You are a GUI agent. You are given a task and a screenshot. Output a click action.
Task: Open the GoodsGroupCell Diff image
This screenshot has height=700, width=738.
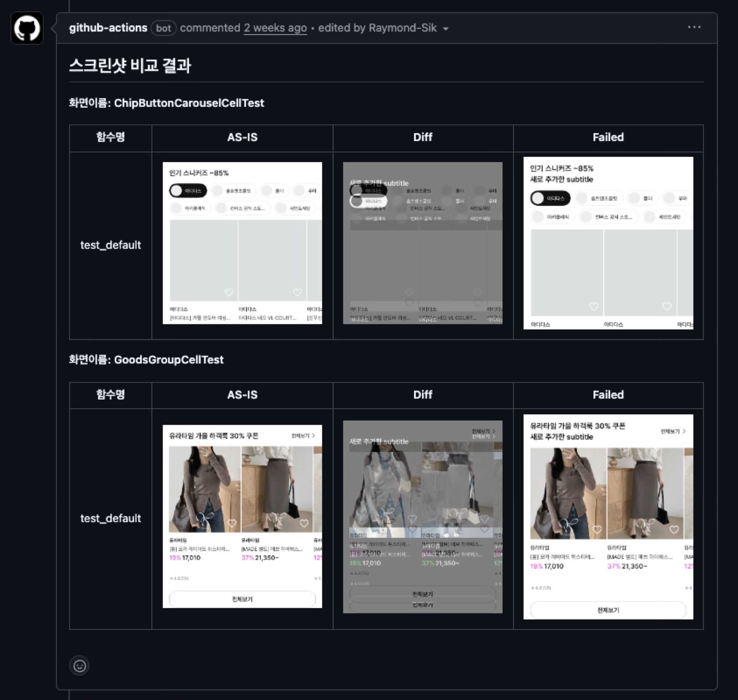coord(422,516)
